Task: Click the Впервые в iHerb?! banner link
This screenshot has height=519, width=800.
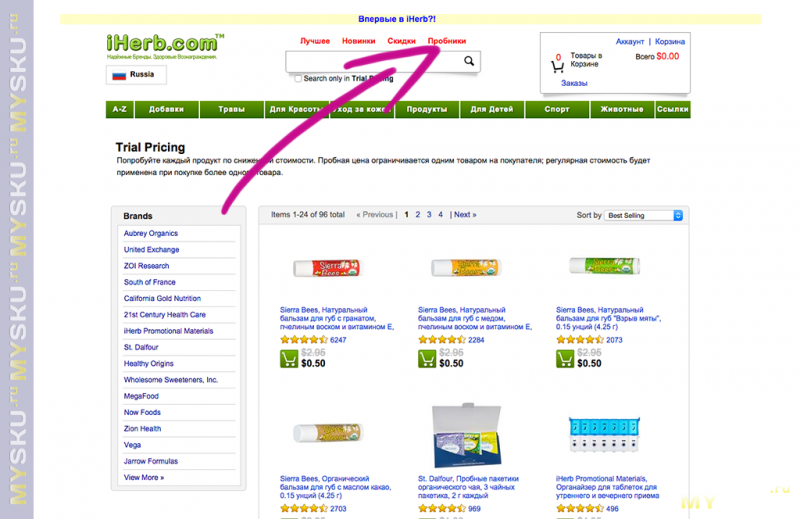Action: point(397,19)
